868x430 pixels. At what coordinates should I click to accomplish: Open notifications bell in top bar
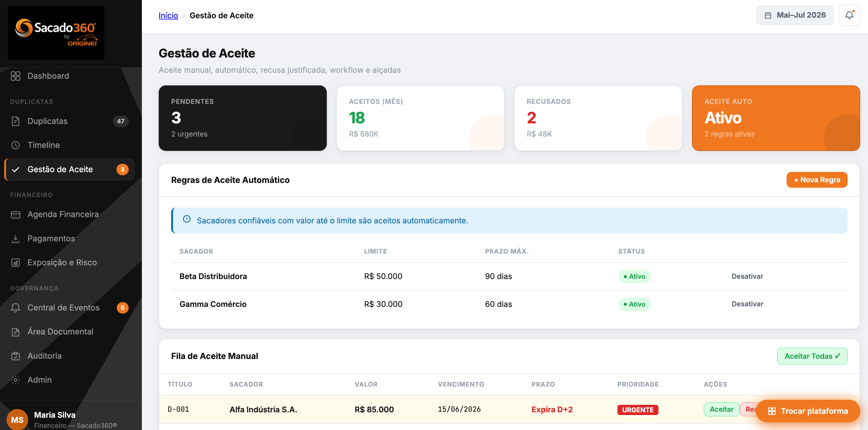849,15
